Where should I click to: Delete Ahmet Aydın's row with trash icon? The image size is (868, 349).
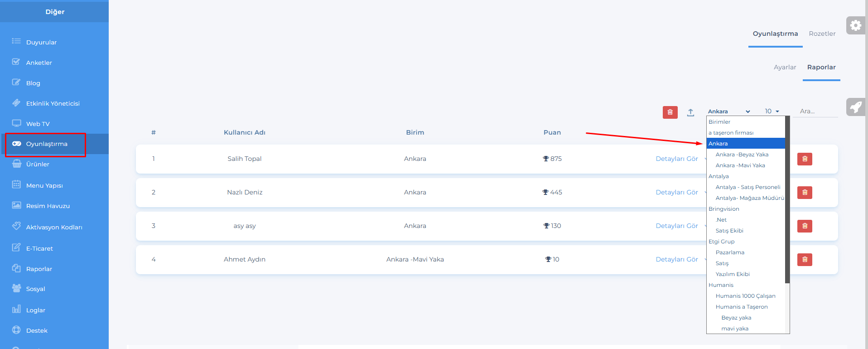click(805, 260)
